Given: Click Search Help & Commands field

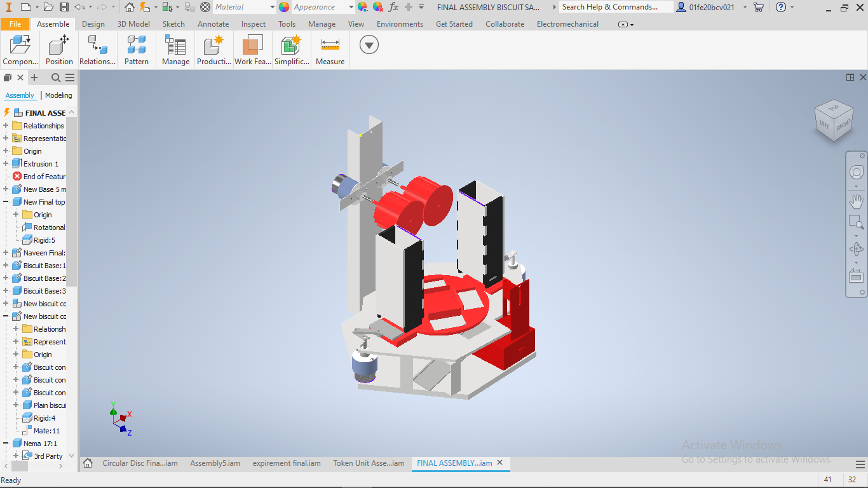Looking at the screenshot, I should [616, 7].
